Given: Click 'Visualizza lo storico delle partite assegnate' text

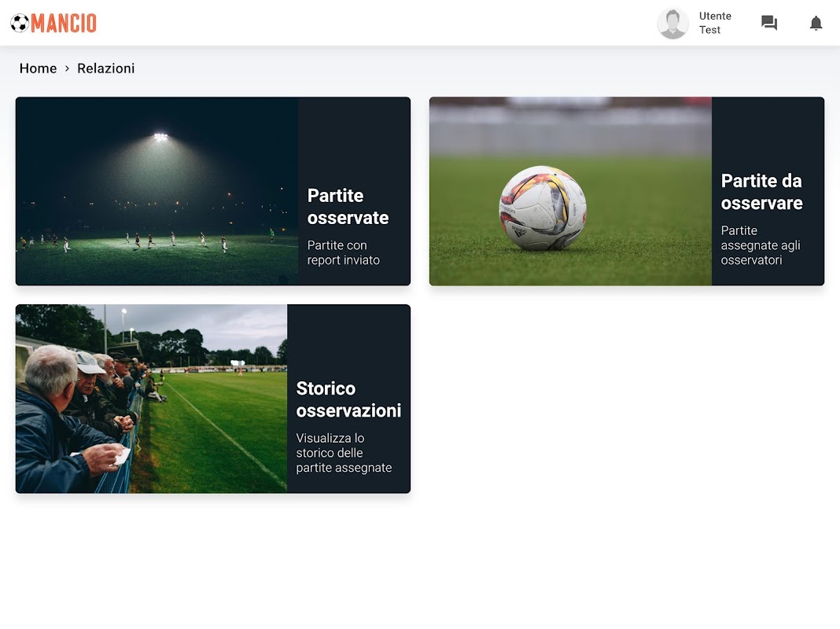Looking at the screenshot, I should [344, 453].
